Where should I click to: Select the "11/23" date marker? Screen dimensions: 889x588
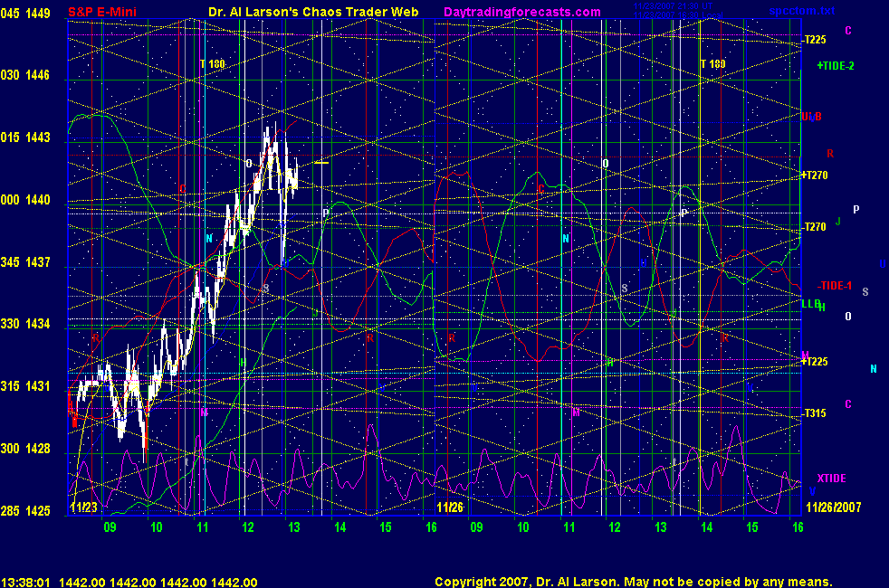84,507
